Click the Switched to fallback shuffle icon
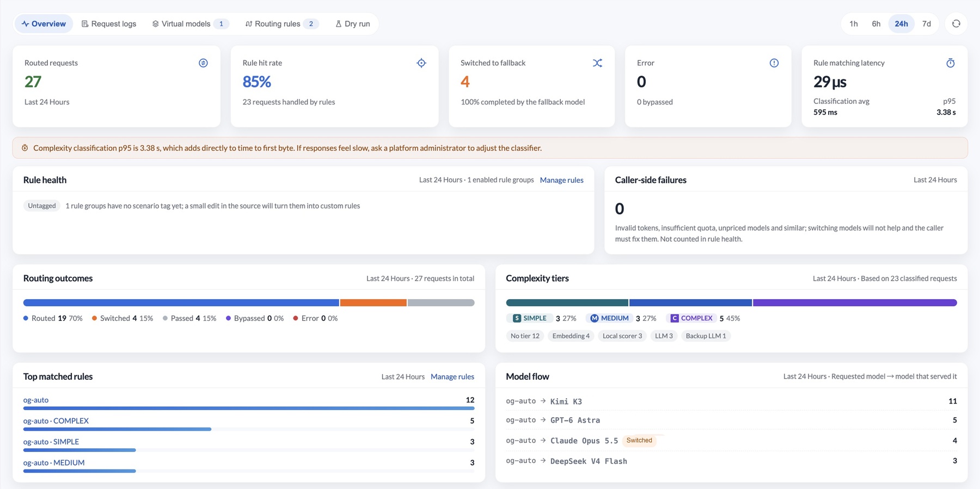Screen dimensions: 980x489 [x=597, y=63]
